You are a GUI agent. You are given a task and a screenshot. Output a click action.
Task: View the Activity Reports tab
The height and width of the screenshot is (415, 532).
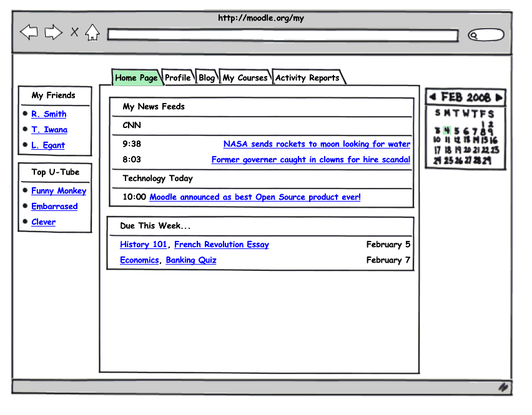tap(307, 77)
